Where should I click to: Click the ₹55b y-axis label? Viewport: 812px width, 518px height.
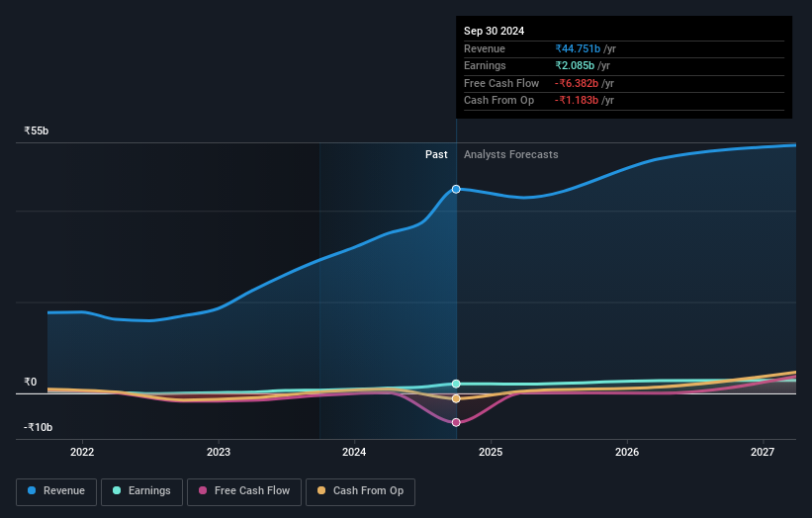[x=37, y=130]
